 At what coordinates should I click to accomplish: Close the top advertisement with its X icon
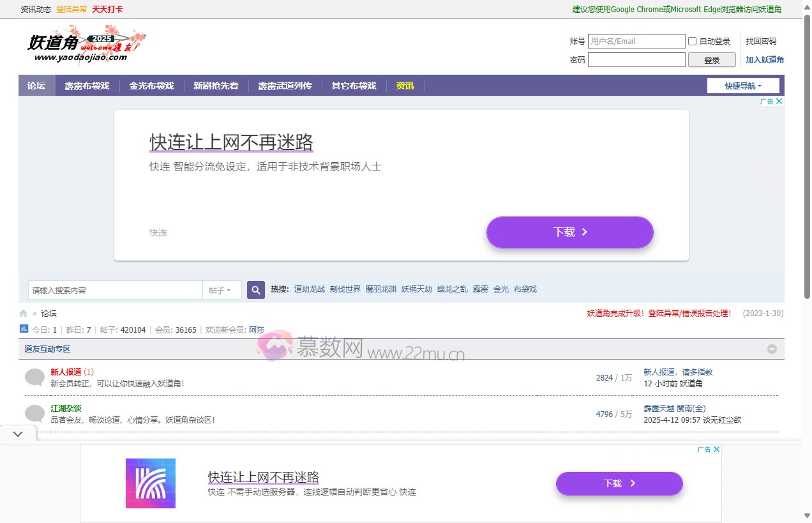pyautogui.click(x=779, y=101)
